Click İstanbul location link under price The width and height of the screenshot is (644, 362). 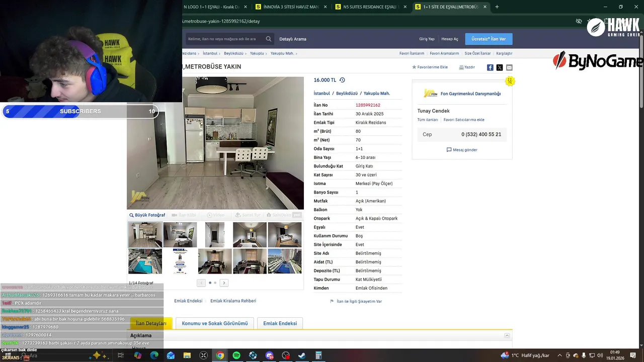click(322, 94)
